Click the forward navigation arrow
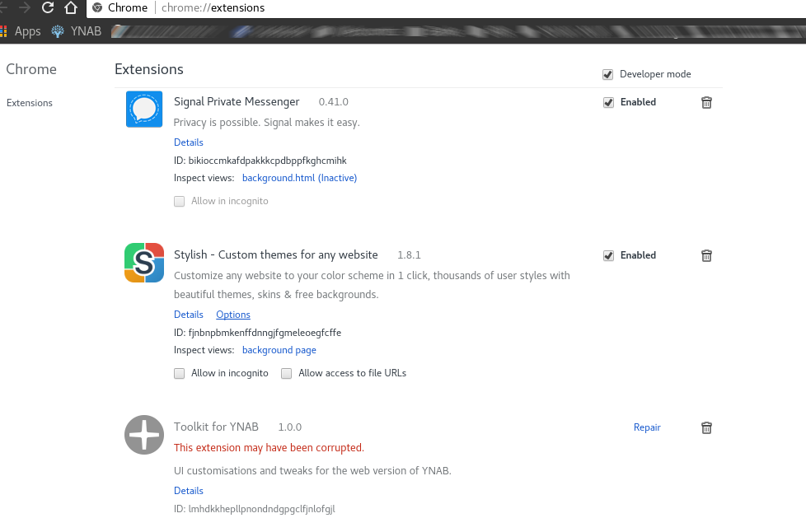Screen dimensions: 806x532 click(x=25, y=7)
